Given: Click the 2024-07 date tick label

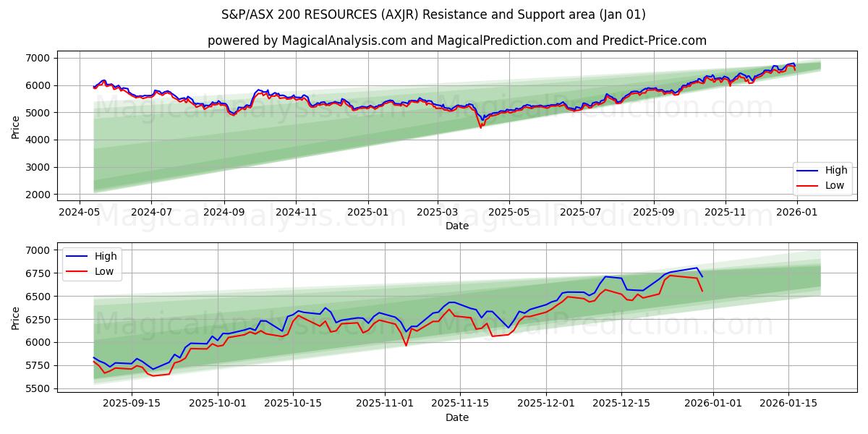Looking at the screenshot, I should (153, 211).
